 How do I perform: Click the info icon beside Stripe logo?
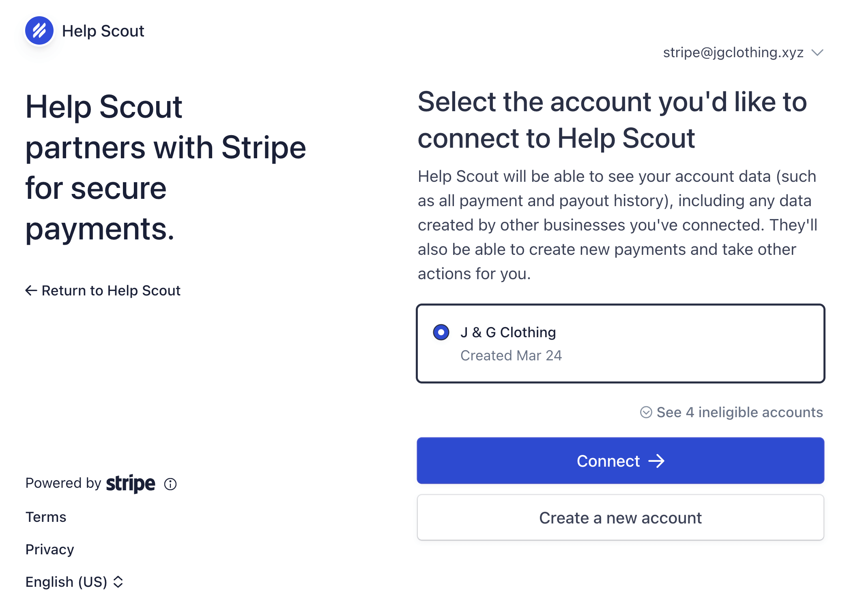coord(170,484)
